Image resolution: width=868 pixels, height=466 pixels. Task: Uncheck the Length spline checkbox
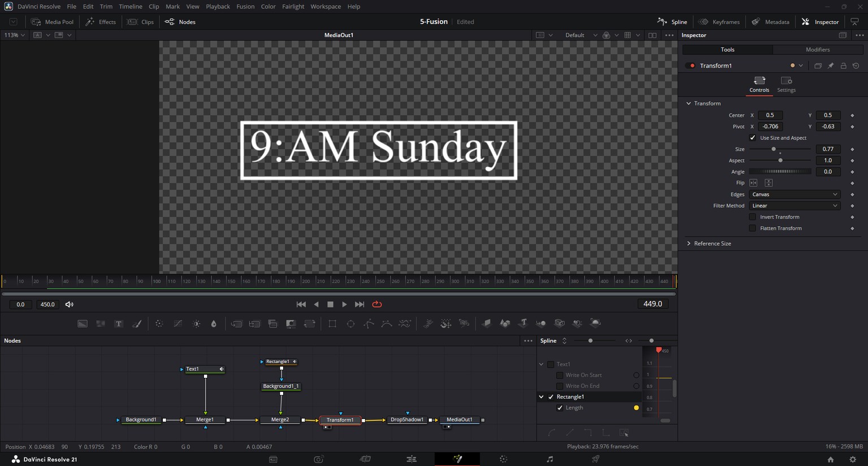click(560, 408)
